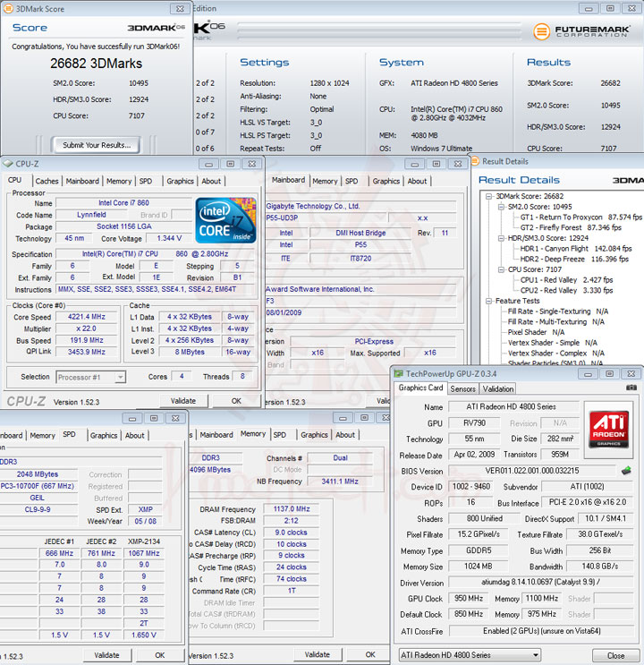
Task: Click the Result Details window title icon
Action: click(x=475, y=161)
